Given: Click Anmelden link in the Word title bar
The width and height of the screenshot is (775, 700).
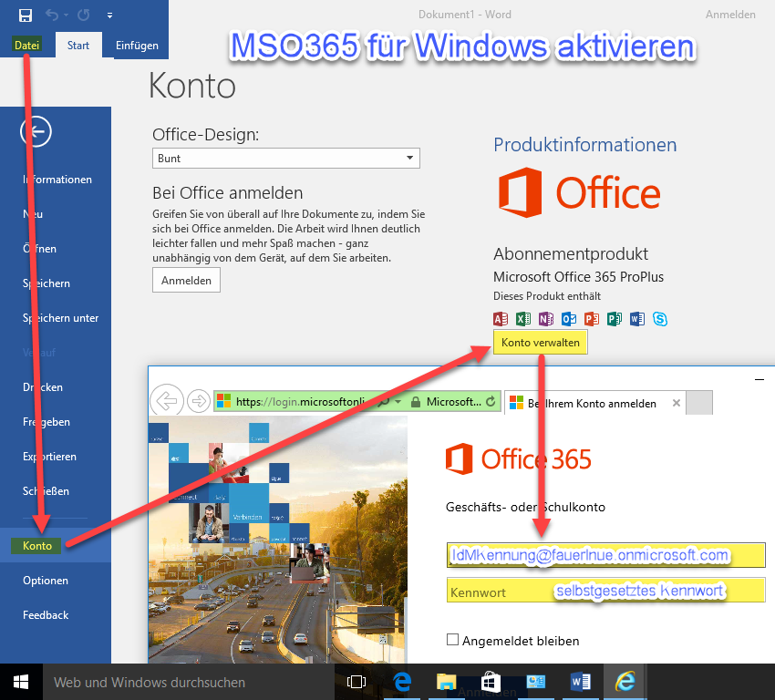Looking at the screenshot, I should coord(730,15).
